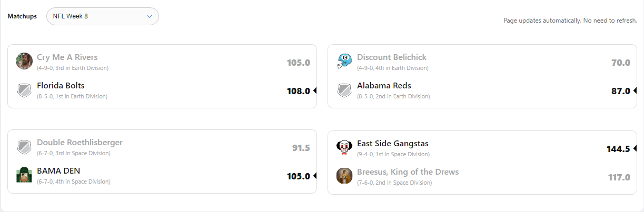Viewport: 644px width, 212px height.
Task: Open Florida Bolts team page link
Action: pos(61,86)
